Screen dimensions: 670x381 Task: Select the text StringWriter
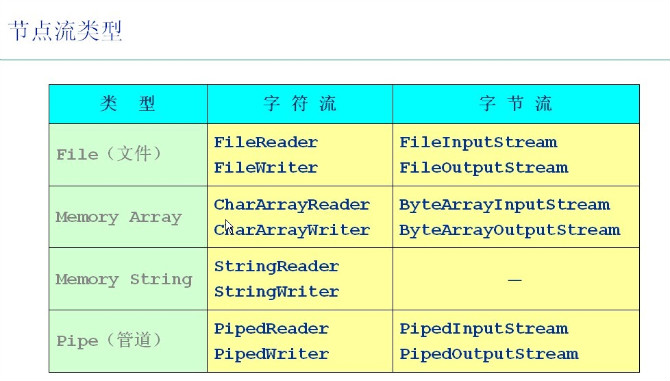(276, 292)
